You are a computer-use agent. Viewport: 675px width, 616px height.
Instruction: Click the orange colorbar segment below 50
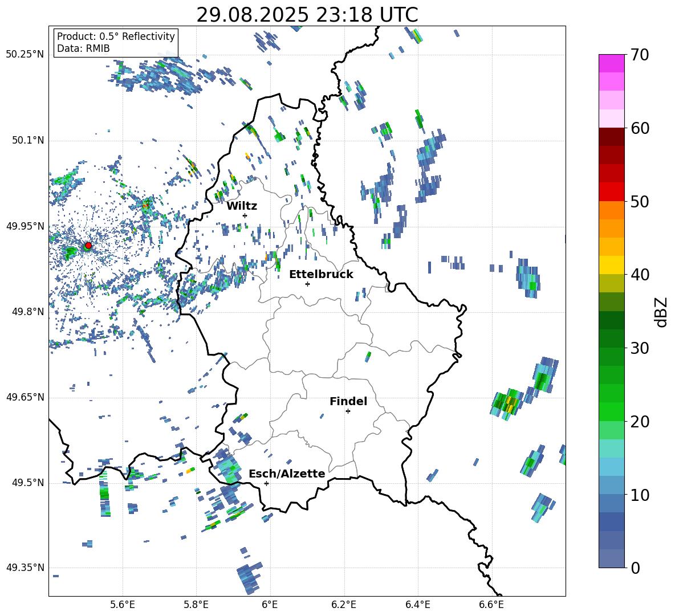611,210
